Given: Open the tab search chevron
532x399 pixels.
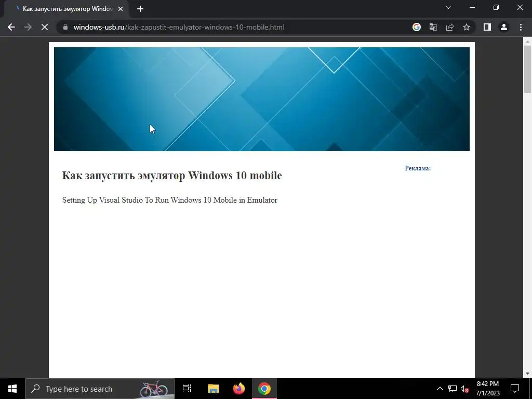Looking at the screenshot, I should [x=448, y=7].
